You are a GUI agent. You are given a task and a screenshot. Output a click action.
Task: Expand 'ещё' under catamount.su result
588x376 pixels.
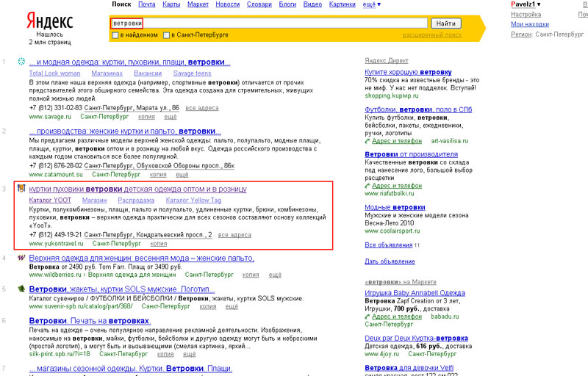[x=182, y=175]
